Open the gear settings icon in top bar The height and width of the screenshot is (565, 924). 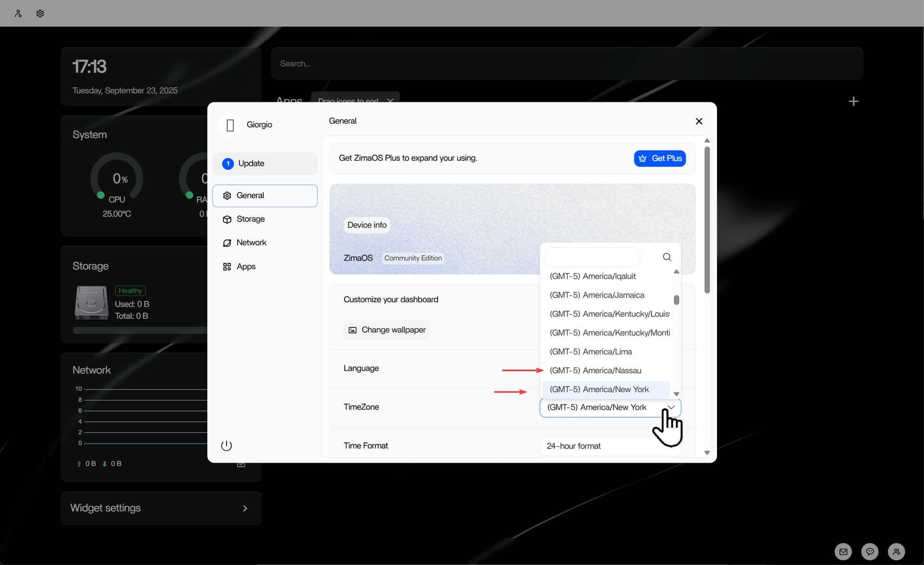(x=40, y=13)
